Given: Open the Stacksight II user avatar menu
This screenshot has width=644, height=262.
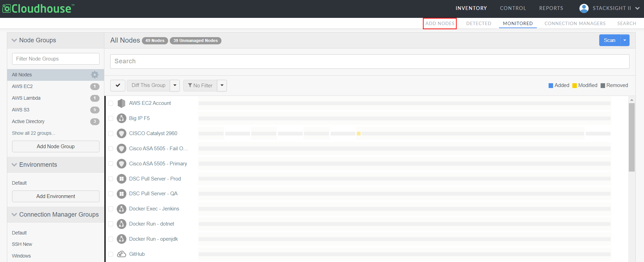Looking at the screenshot, I should point(584,8).
